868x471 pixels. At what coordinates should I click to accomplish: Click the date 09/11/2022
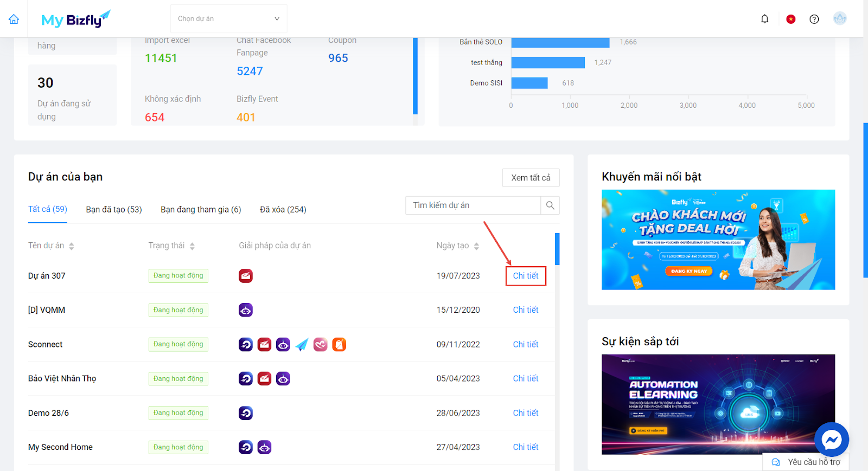pos(458,344)
